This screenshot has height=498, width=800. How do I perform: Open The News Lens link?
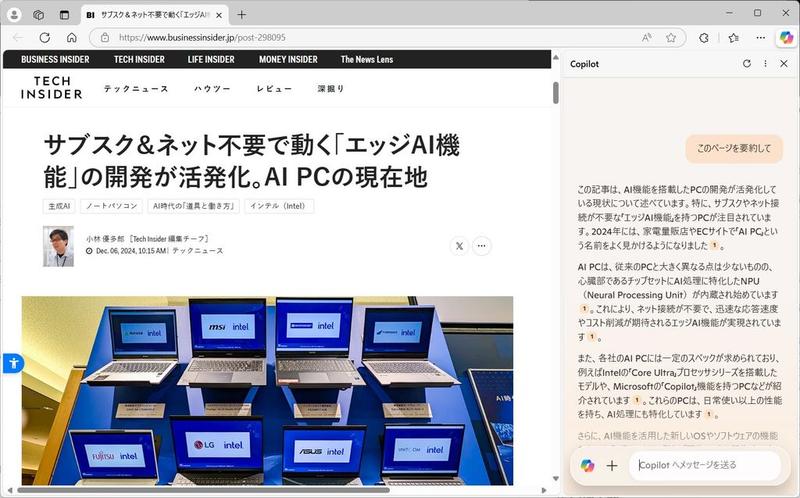[x=367, y=59]
